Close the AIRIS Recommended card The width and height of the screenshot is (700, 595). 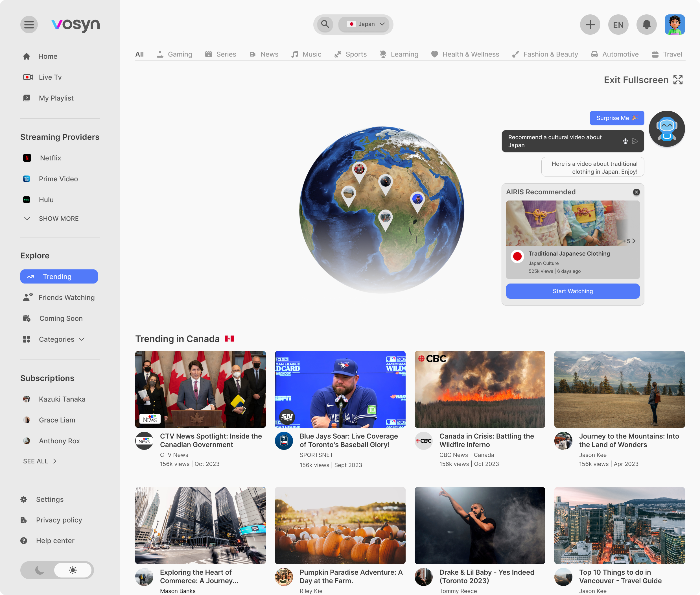tap(636, 192)
